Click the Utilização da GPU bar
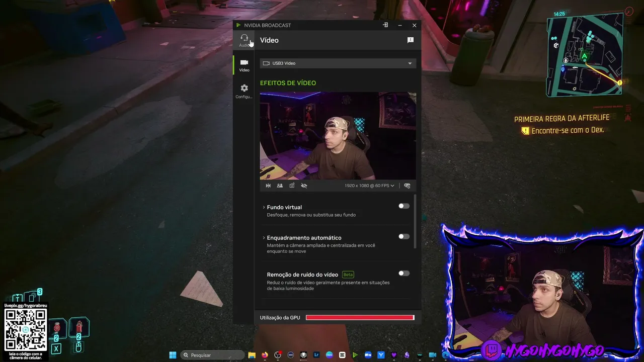This screenshot has height=362, width=644. (x=360, y=318)
